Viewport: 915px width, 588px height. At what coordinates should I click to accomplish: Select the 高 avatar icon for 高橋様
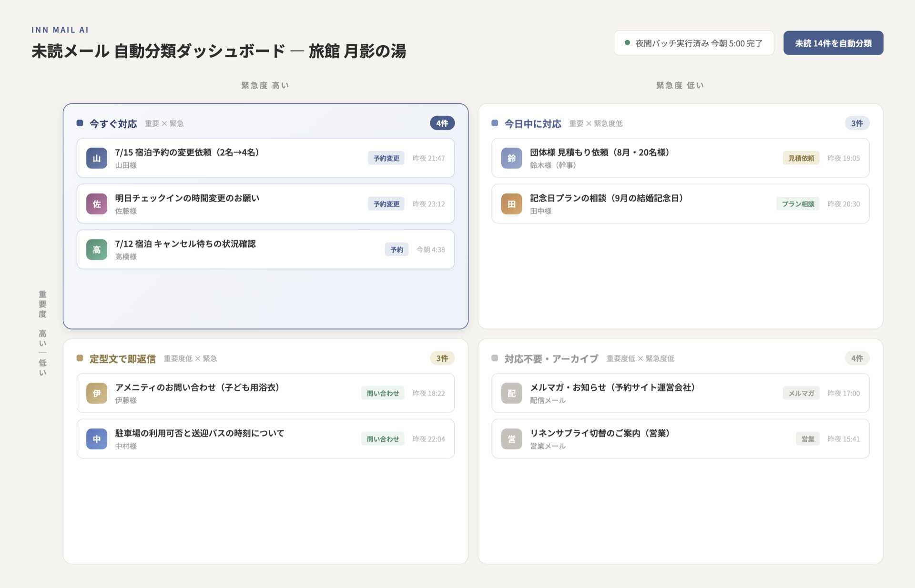97,250
